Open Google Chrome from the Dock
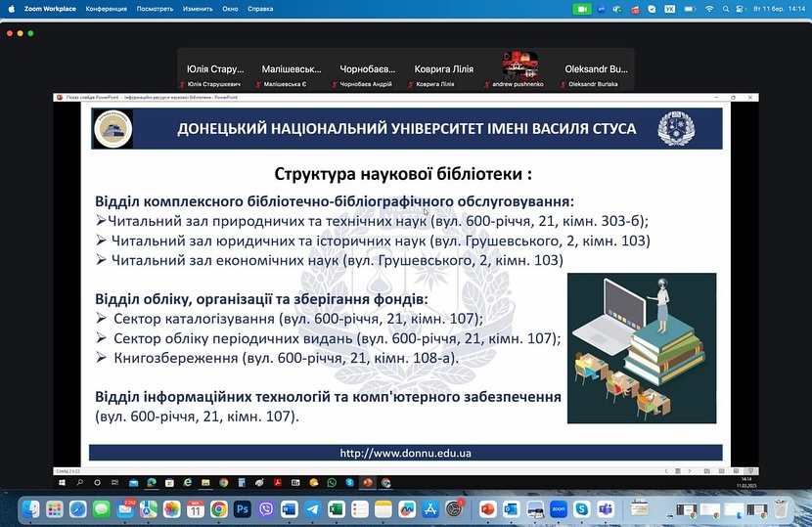812x527 pixels. pos(218,510)
